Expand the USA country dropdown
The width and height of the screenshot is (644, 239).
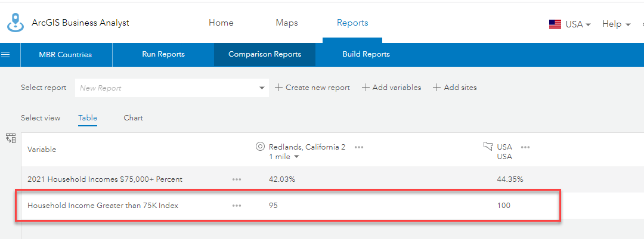pos(578,24)
